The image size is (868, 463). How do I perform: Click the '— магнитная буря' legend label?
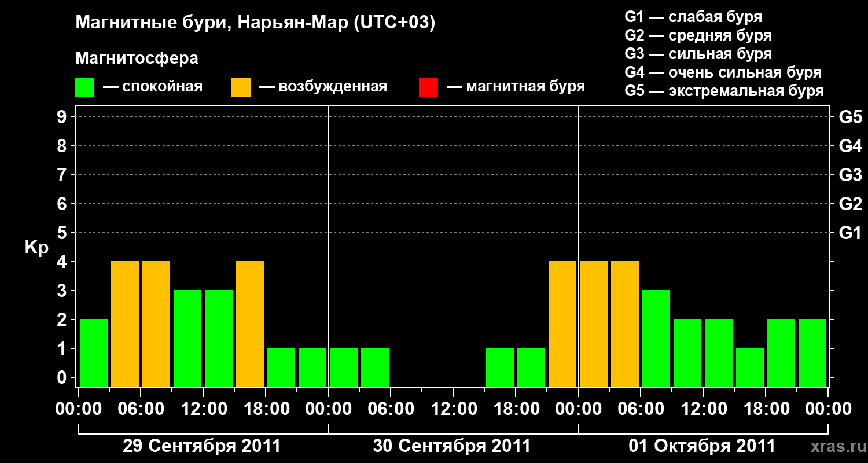click(516, 87)
